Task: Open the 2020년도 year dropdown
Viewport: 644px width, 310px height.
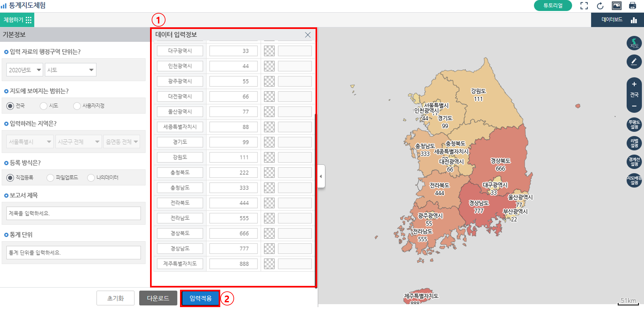Action: point(24,69)
